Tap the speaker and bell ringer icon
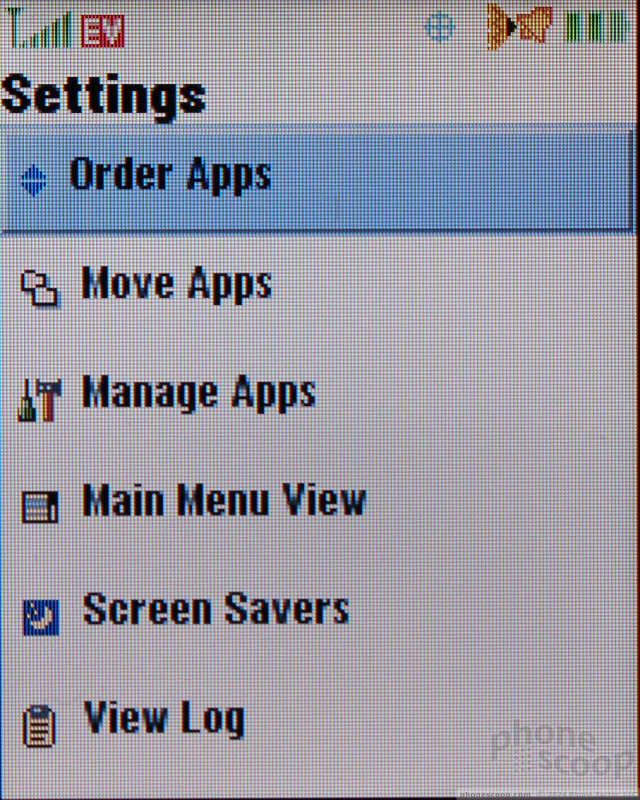640x800 pixels. (x=519, y=26)
